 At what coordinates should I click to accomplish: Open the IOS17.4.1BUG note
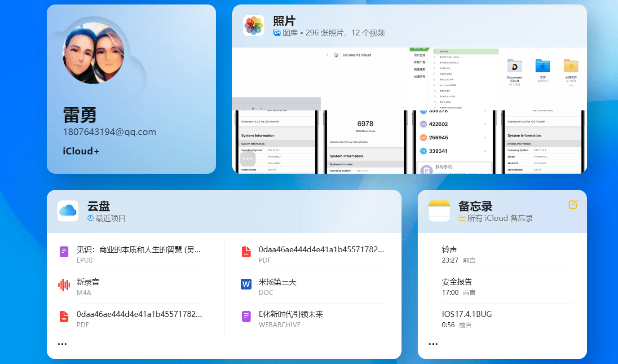tap(508, 319)
